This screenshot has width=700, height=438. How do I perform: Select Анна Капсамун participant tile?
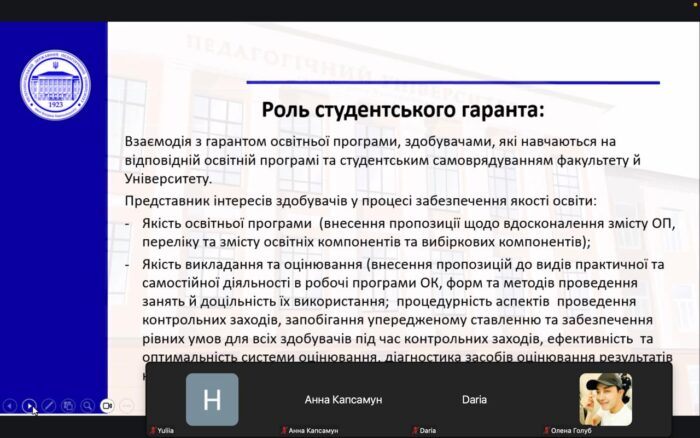[343, 399]
